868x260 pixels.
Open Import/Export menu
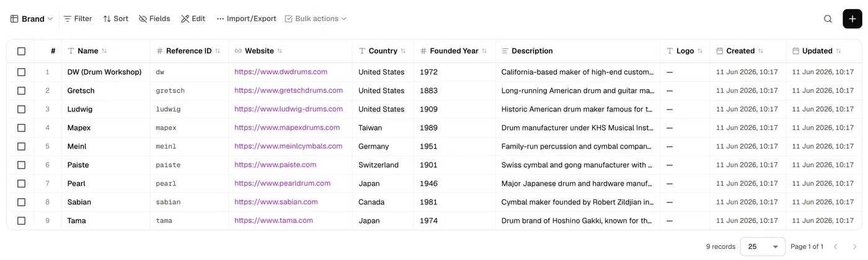(246, 19)
